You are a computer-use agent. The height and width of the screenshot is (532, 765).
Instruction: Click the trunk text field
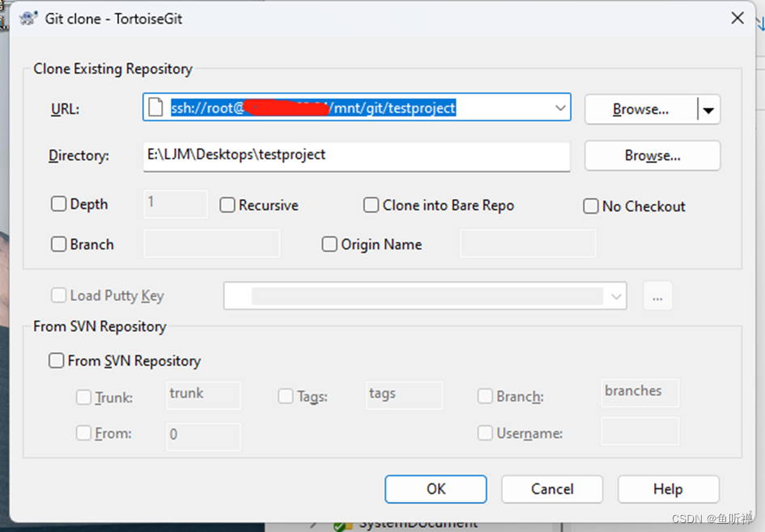pyautogui.click(x=203, y=395)
